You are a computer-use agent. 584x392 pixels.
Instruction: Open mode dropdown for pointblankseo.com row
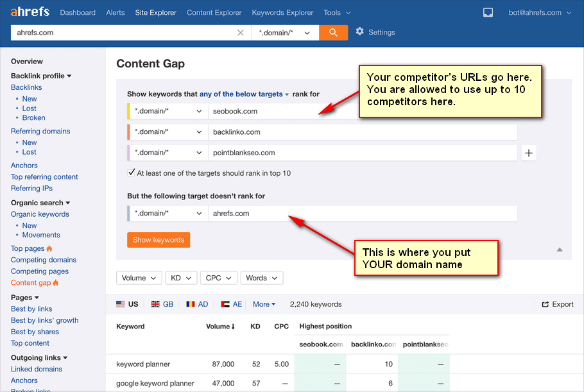pos(168,153)
